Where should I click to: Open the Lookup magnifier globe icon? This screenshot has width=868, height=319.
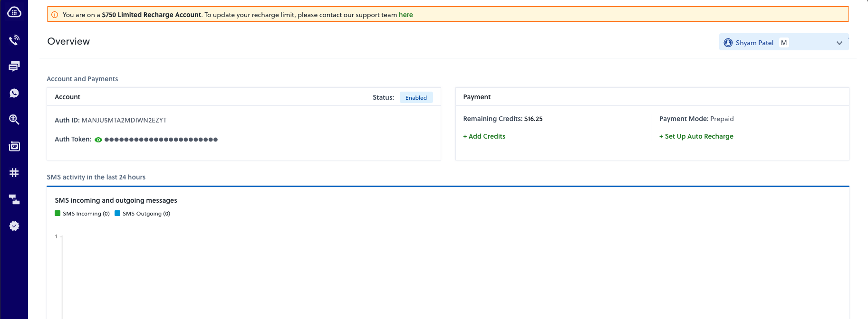14,120
